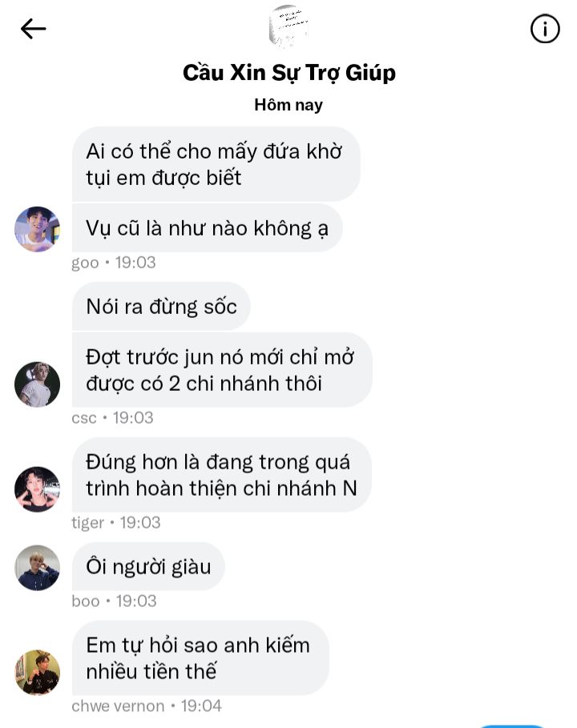This screenshot has height=728, width=577.
Task: Select message 'Nói ra đừng sốc'
Action: [x=161, y=307]
